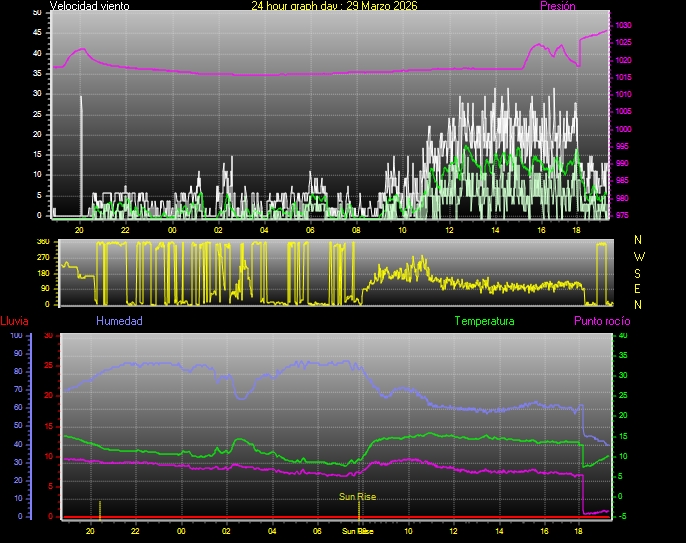The height and width of the screenshot is (543, 686).
Task: Click the short yellow marker near hour 20
Action: pyautogui.click(x=100, y=509)
